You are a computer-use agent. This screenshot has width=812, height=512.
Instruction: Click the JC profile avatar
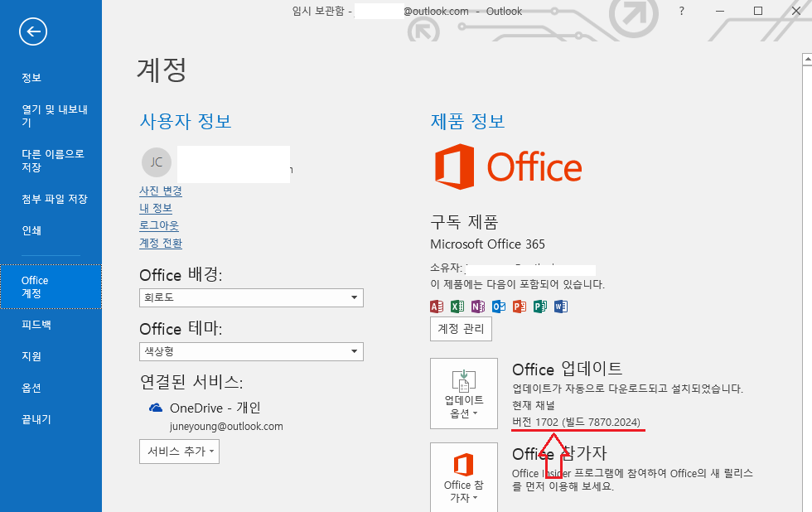click(157, 162)
